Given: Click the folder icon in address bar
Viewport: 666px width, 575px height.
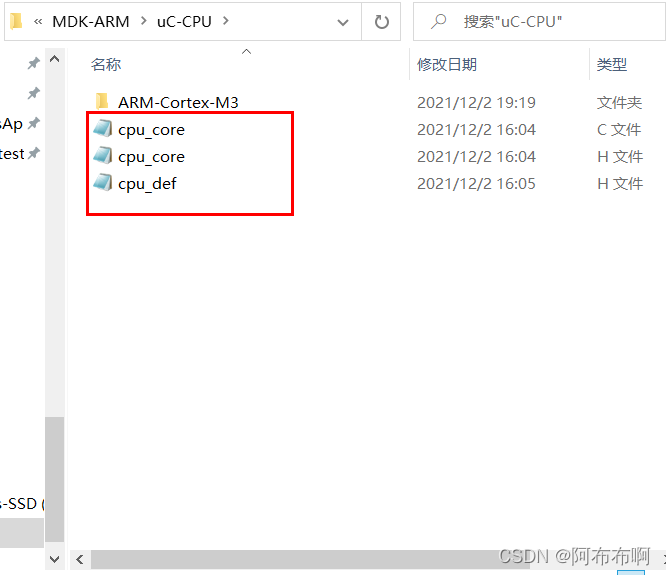Looking at the screenshot, I should pos(16,21).
